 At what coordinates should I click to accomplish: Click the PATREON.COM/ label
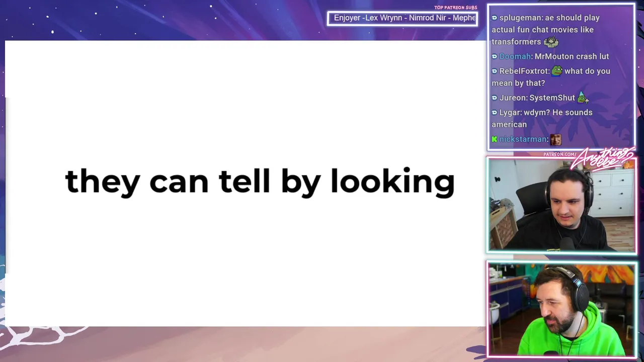tap(559, 154)
